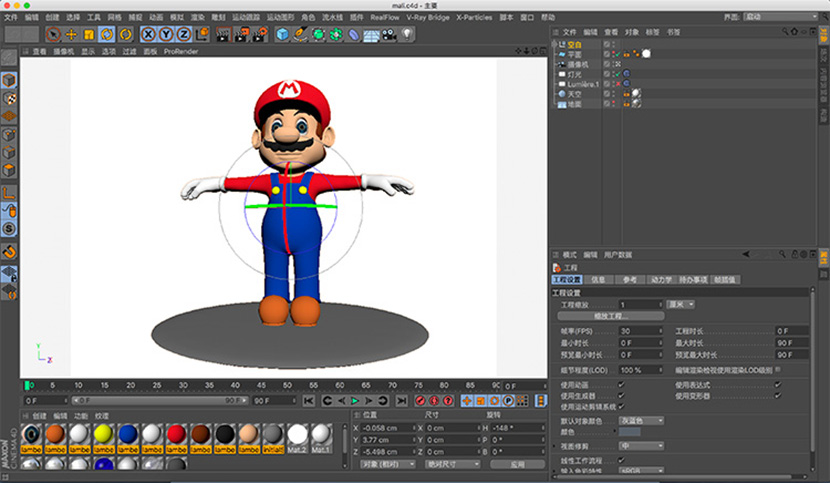Click the coordinate system icon

pyautogui.click(x=202, y=34)
